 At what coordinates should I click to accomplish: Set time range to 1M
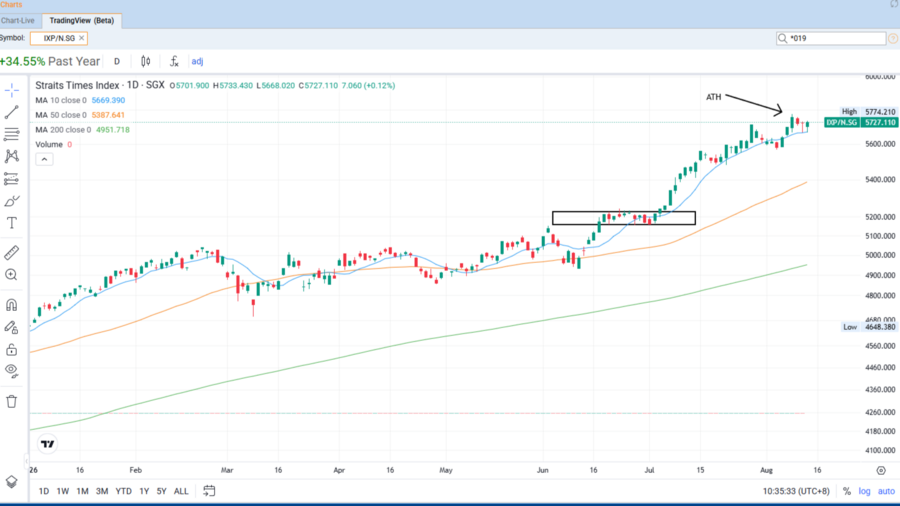(x=82, y=491)
